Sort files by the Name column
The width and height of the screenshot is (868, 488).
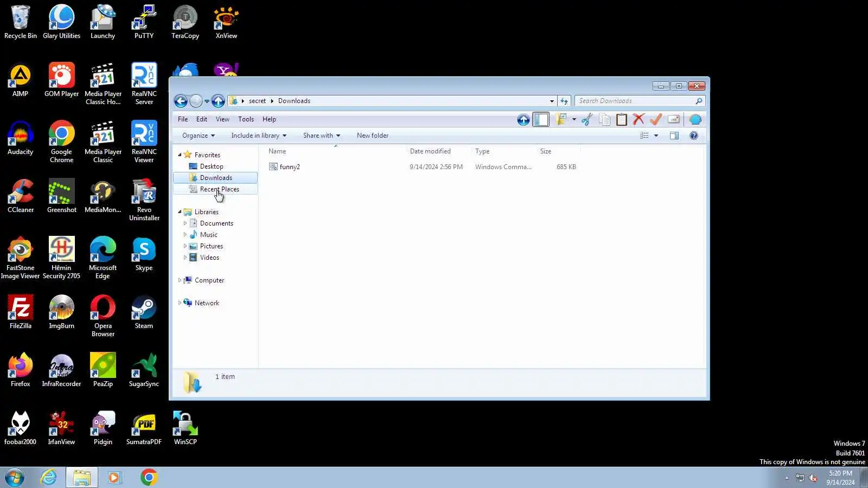coord(335,151)
